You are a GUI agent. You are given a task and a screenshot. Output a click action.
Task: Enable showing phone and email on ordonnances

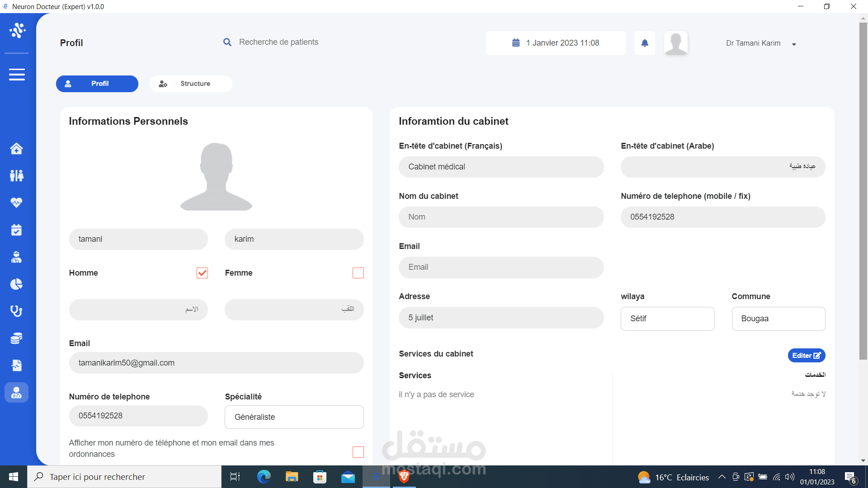(x=358, y=452)
